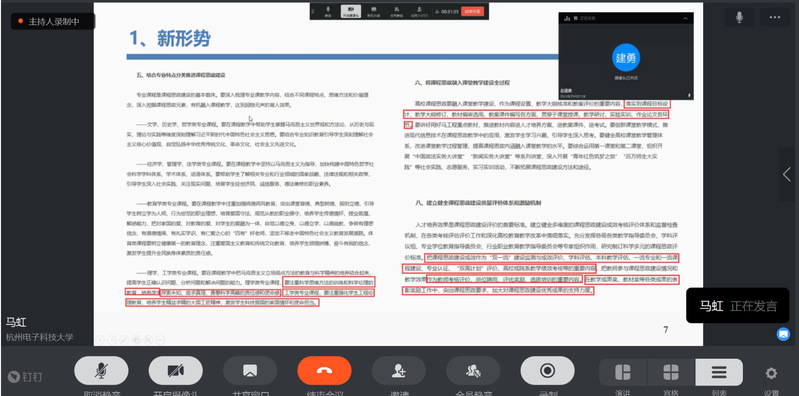Click slide title 1、新形势
799x396 pixels.
point(170,38)
